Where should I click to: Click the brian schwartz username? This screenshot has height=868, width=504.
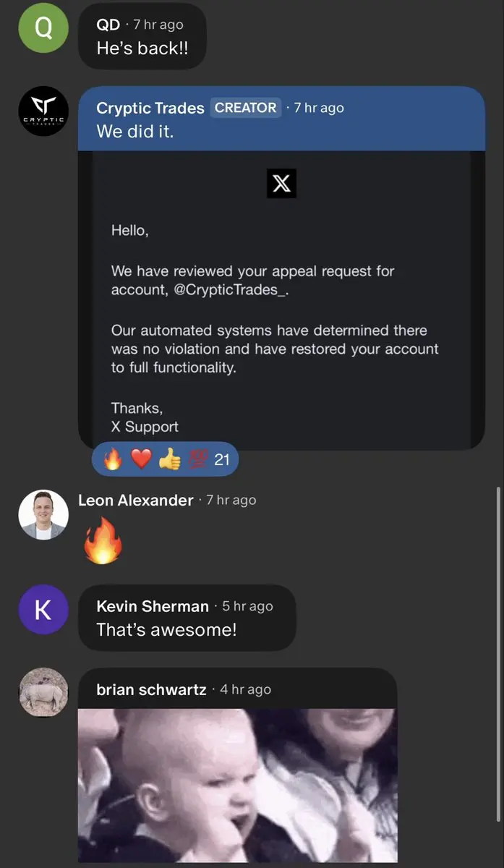[x=151, y=689]
